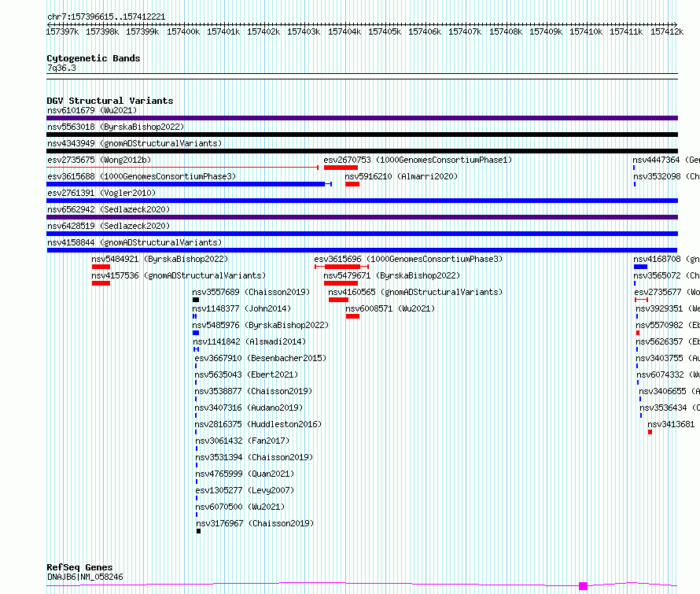
Task: Select nsv4160565 gnomADStructuralVariants label
Action: pyautogui.click(x=415, y=292)
